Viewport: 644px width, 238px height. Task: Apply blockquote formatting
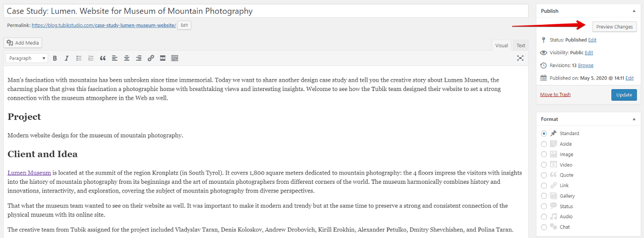pos(103,58)
